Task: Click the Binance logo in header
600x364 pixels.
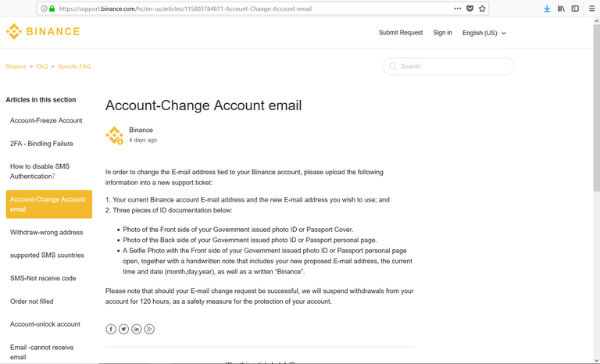Action: point(43,31)
